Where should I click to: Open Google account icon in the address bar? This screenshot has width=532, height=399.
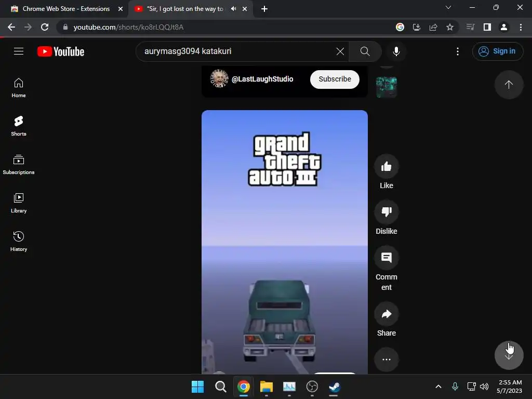click(400, 27)
